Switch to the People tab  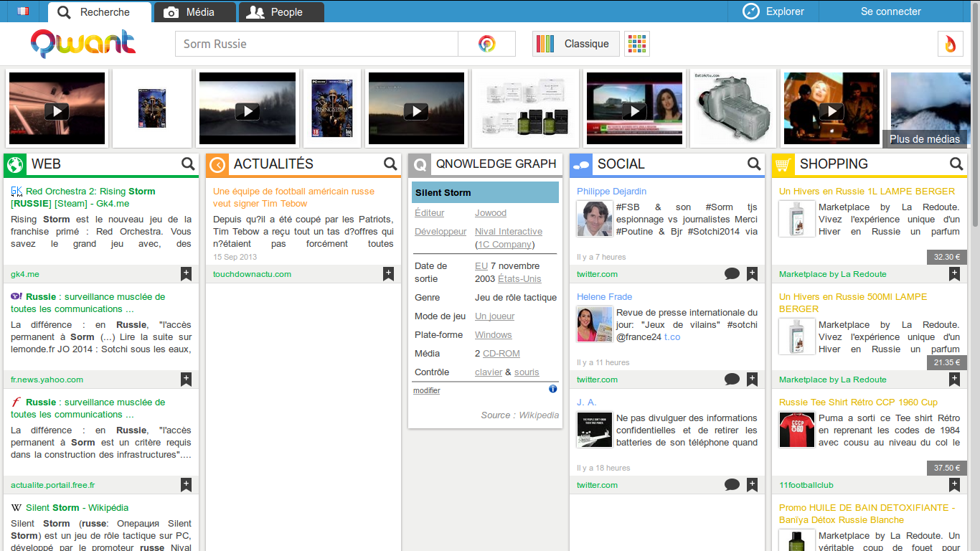[x=281, y=12]
